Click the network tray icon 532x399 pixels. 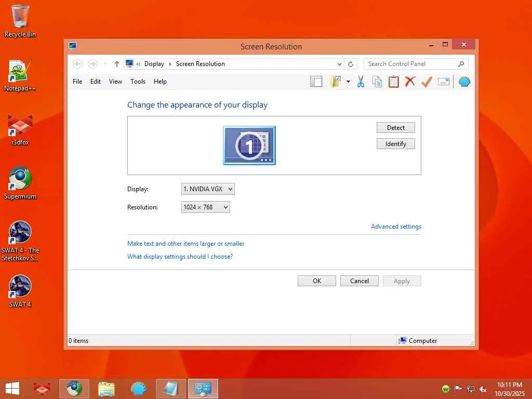coord(471,389)
